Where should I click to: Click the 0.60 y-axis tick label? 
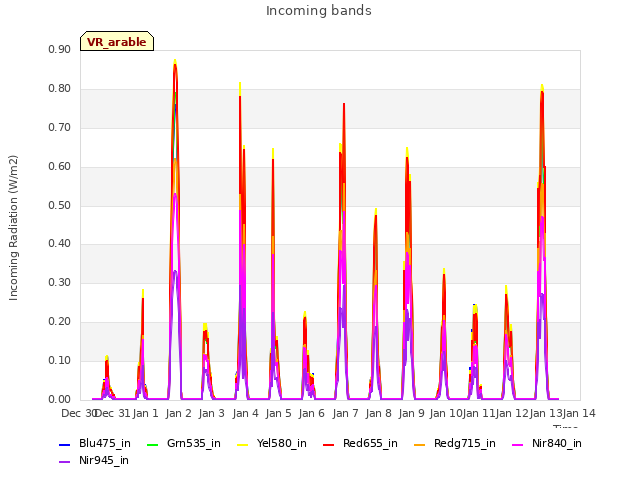(59, 167)
